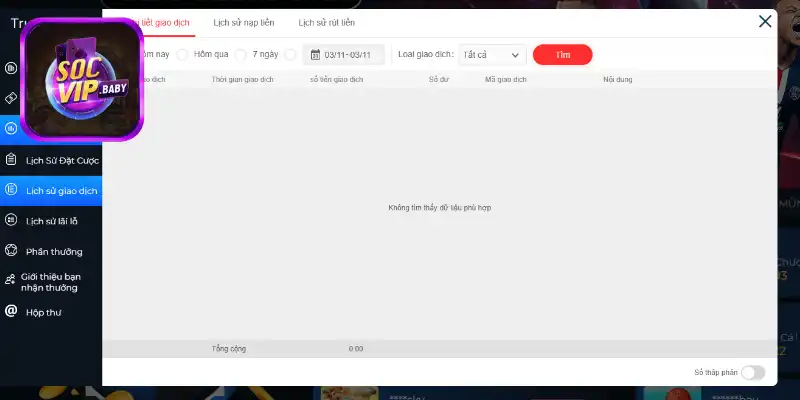Expand dropdown chevron next to Tất cả

pyautogui.click(x=515, y=55)
